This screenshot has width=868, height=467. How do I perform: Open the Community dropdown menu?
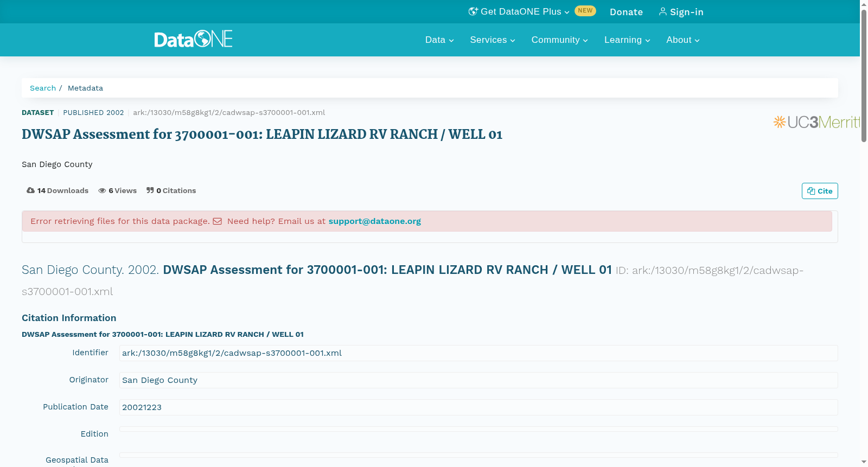[559, 40]
